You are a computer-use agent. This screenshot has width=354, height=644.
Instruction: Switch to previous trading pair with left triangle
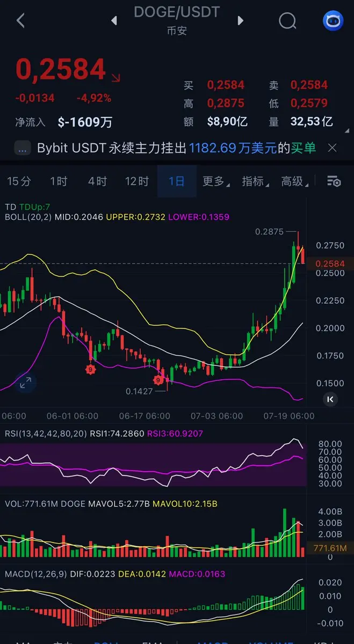pyautogui.click(x=114, y=21)
